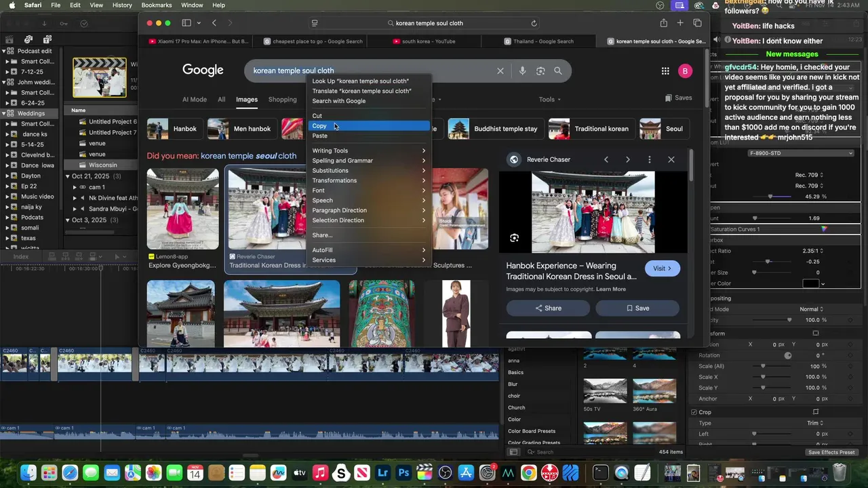Open the Learn More copyright link
Image resolution: width=868 pixels, height=488 pixels.
(611, 289)
